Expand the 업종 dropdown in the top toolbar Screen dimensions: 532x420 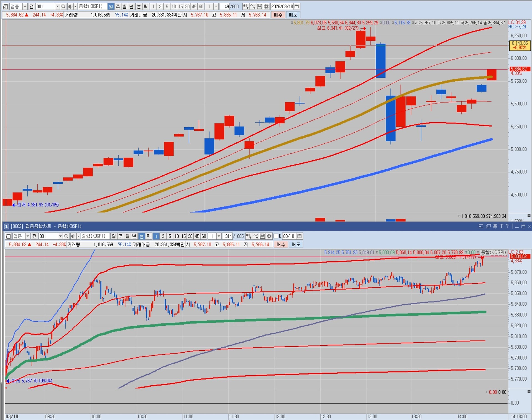[x=25, y=6]
